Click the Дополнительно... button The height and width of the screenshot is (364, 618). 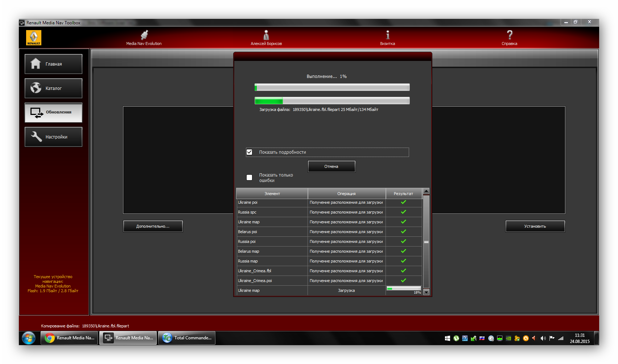[153, 226]
